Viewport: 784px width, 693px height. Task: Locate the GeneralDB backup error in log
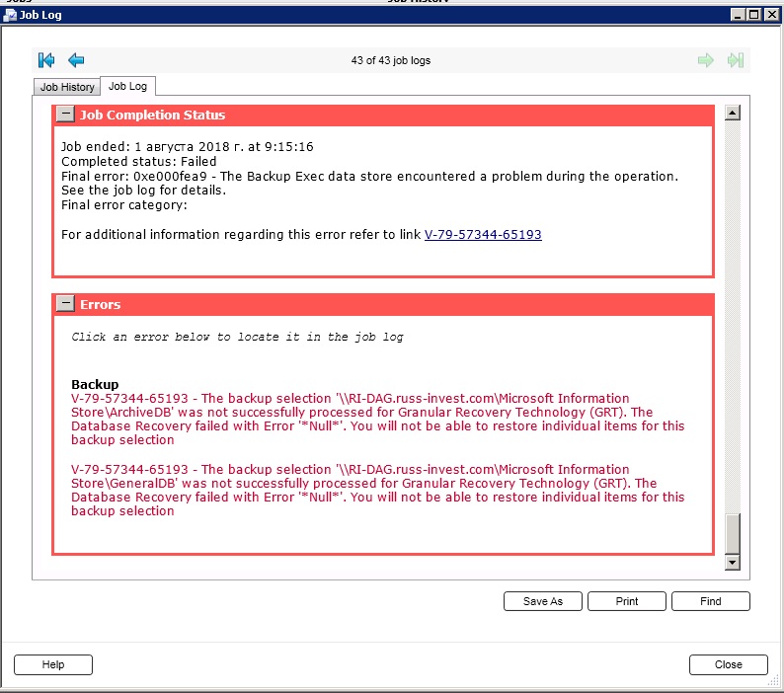pyautogui.click(x=377, y=490)
